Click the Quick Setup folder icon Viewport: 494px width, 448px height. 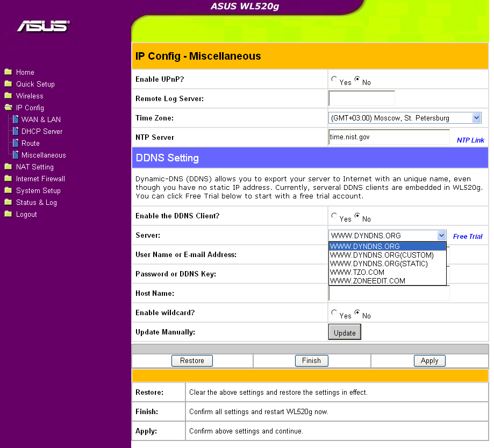point(8,84)
